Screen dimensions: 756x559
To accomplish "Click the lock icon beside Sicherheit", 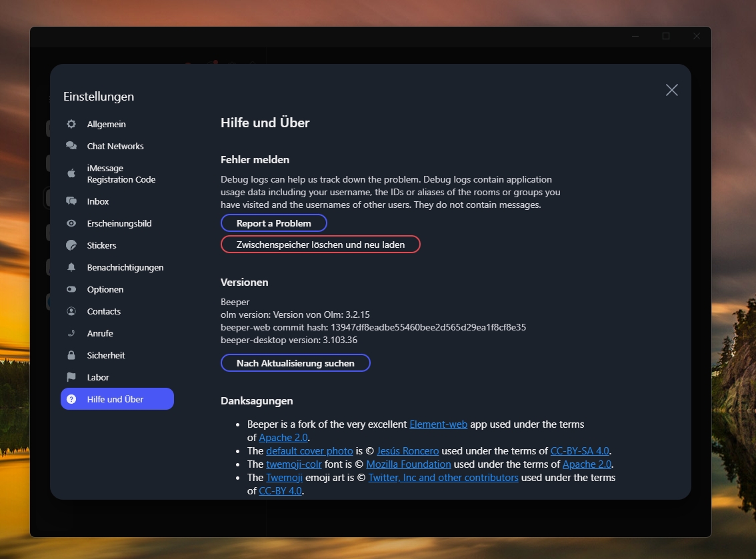I will coord(71,355).
